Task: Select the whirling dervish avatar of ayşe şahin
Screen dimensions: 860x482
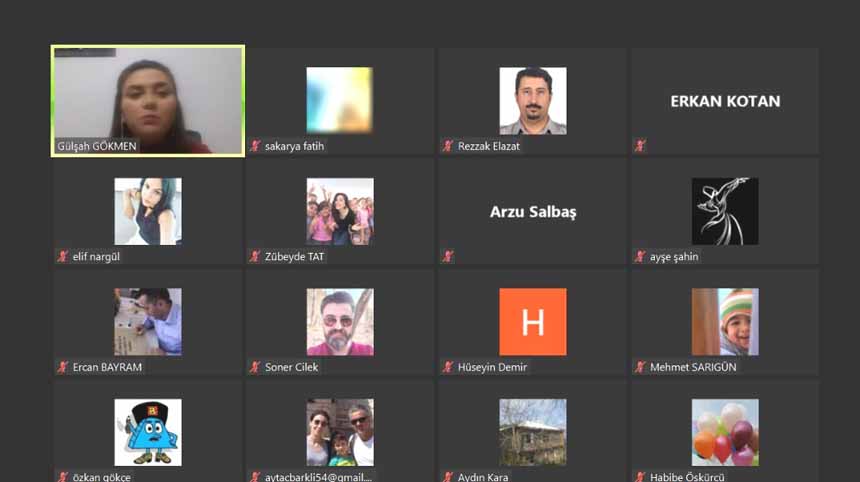Action: tap(724, 211)
